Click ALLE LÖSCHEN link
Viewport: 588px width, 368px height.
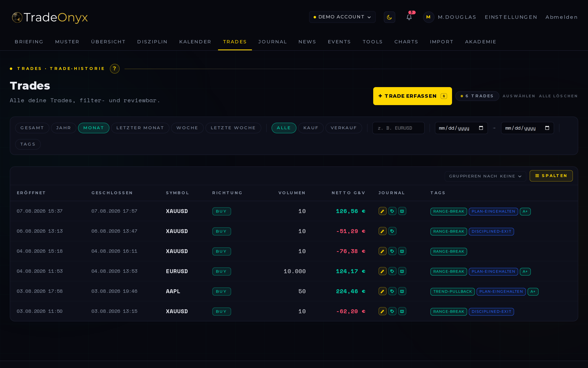558,96
